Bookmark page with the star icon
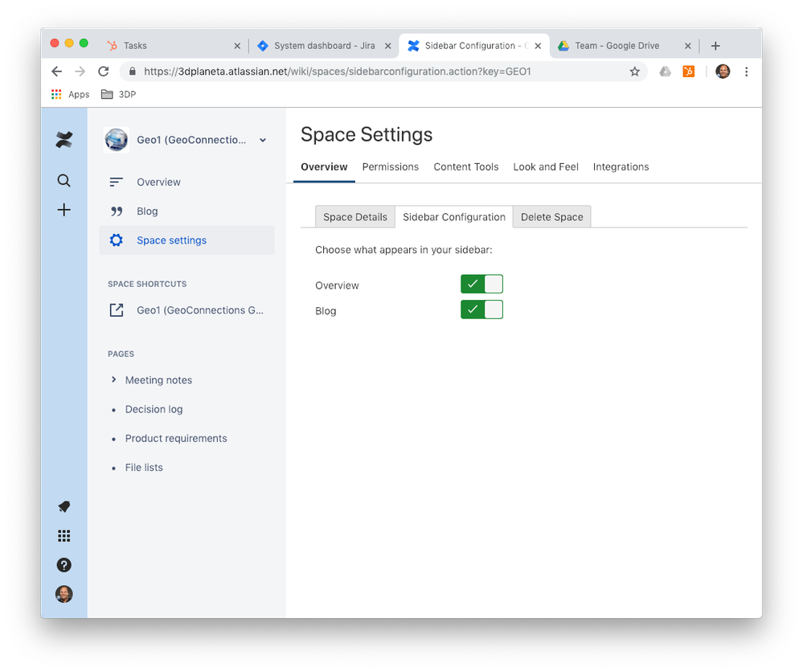803x672 pixels. 634,72
